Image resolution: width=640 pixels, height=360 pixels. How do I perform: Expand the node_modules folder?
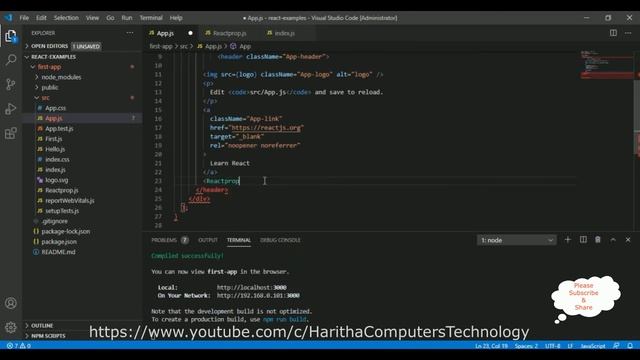coord(82,77)
